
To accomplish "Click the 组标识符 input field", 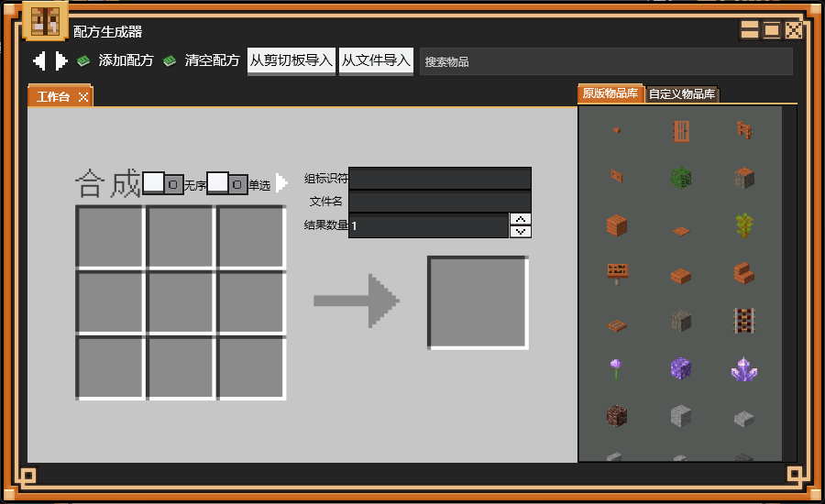I will point(440,179).
